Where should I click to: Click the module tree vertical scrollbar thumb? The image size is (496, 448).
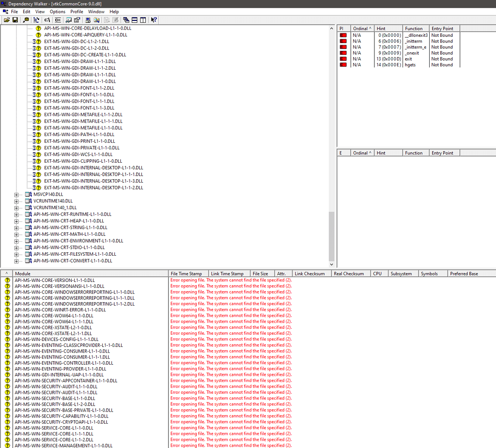(x=332, y=236)
